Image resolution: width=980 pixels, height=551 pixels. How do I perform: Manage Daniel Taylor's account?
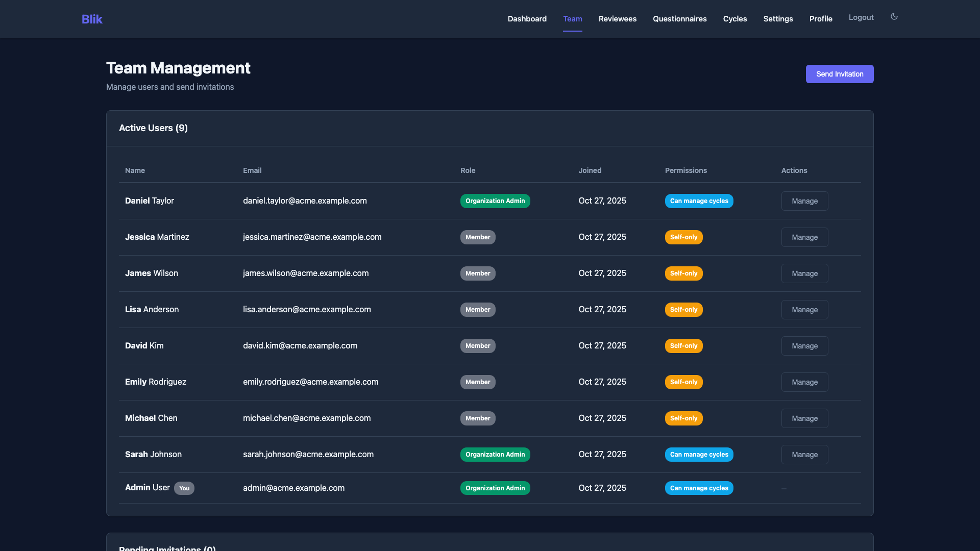(x=804, y=201)
